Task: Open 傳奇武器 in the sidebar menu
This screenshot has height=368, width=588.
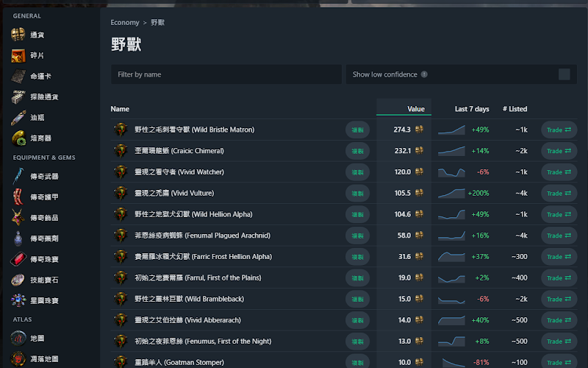Action: click(x=44, y=176)
